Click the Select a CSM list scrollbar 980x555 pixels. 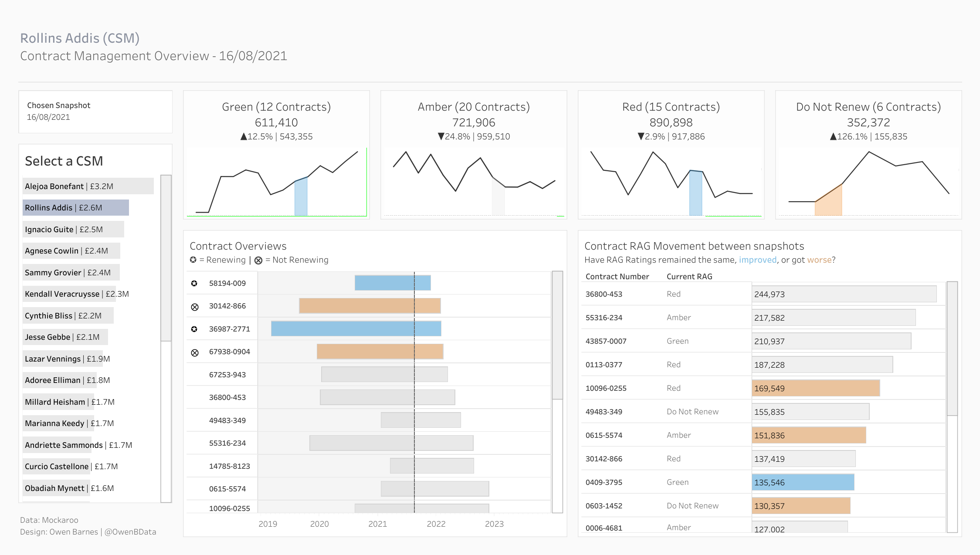pyautogui.click(x=166, y=258)
